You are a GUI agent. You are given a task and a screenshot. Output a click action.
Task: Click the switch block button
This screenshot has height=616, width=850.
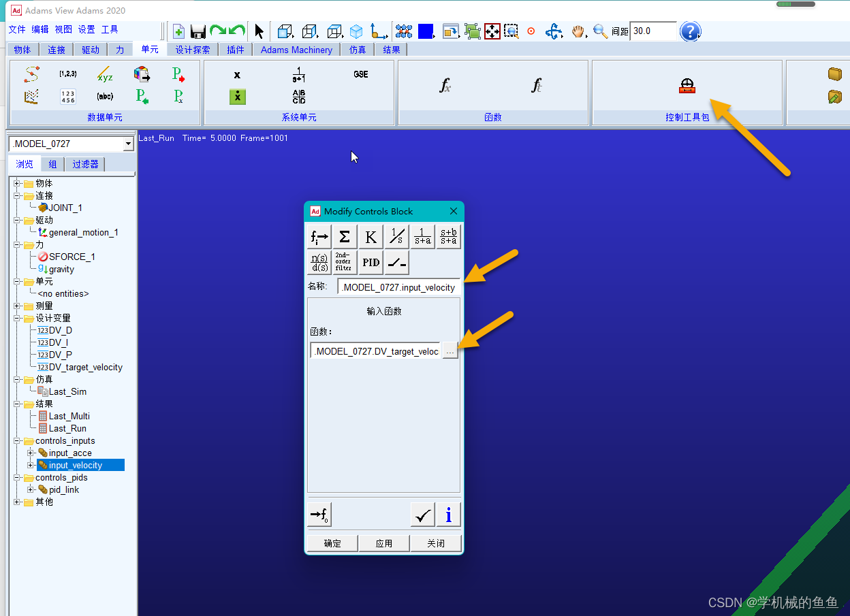pos(396,262)
